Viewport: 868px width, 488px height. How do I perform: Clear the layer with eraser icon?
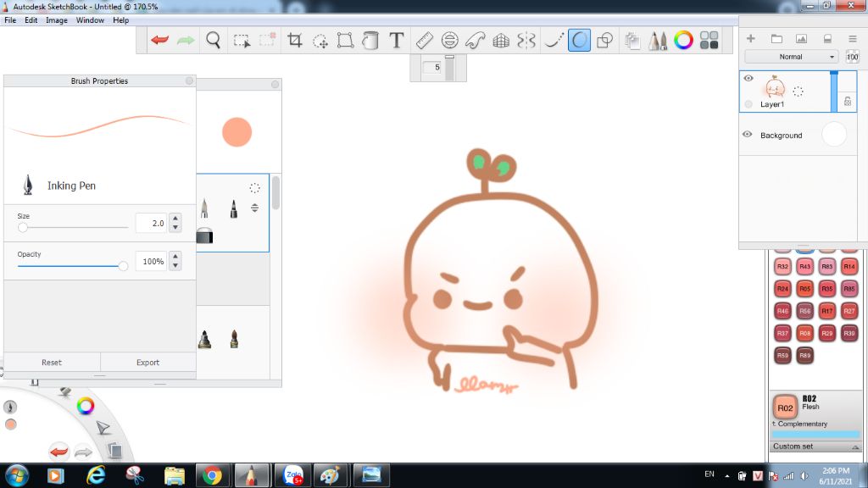click(x=827, y=38)
